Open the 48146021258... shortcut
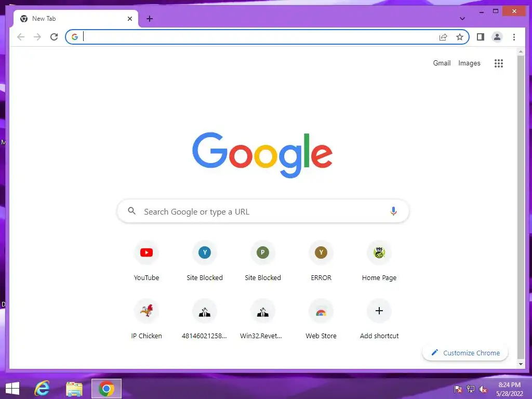Viewport: 532px width, 399px height. [205, 320]
